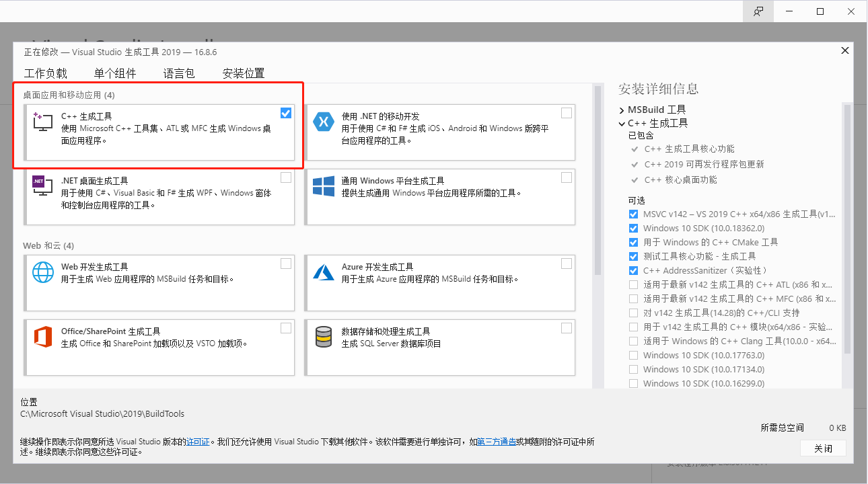Open the 许可证 link
Viewport: 868px width, 484px height.
(x=198, y=442)
